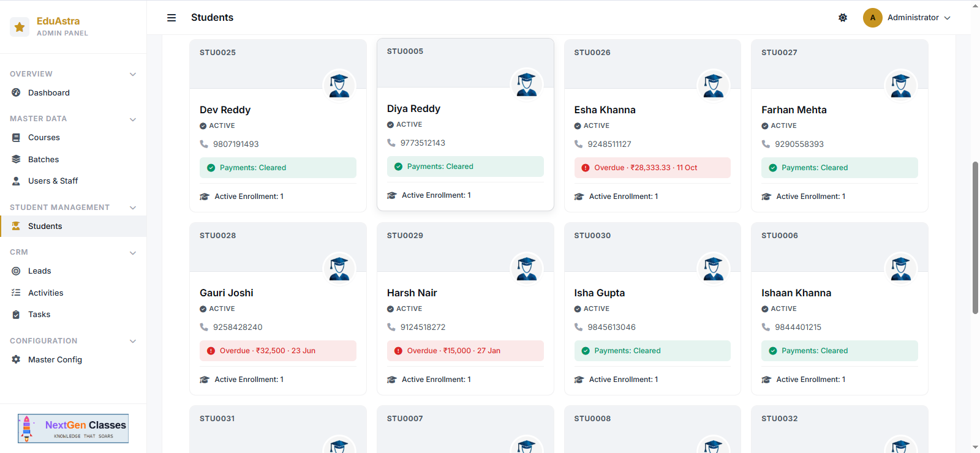Click Isha Gupta's enrollment graduation cap icon
The height and width of the screenshot is (453, 980).
[x=579, y=380]
